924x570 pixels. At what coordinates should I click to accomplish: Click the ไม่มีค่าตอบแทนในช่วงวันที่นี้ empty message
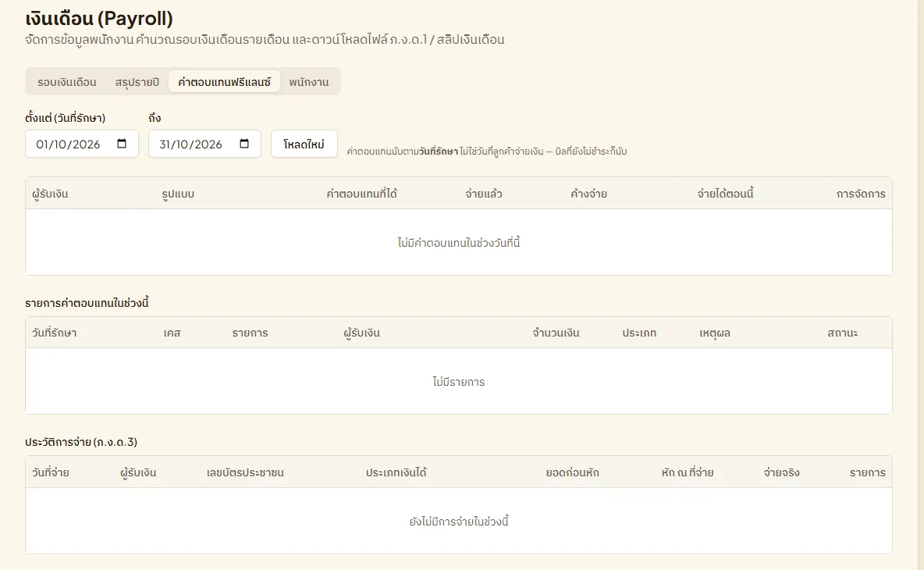[458, 243]
